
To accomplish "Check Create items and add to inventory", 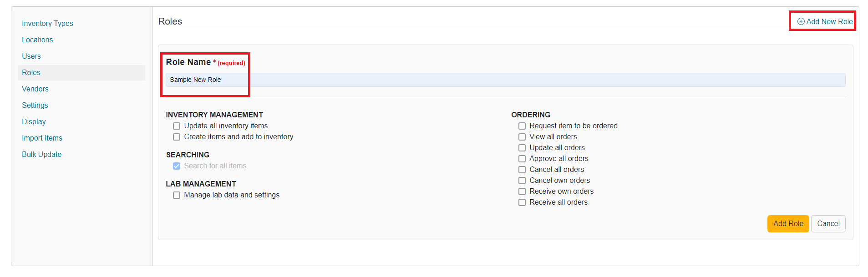I will [176, 136].
